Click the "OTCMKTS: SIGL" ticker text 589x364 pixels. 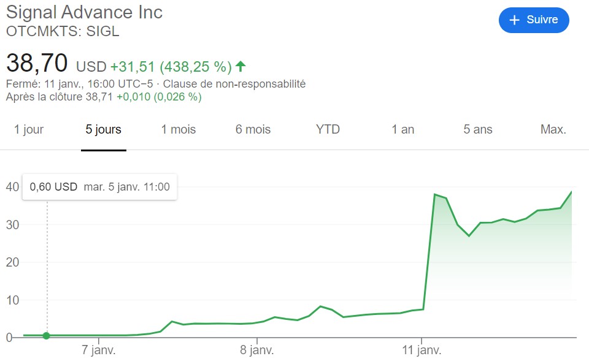(x=63, y=31)
